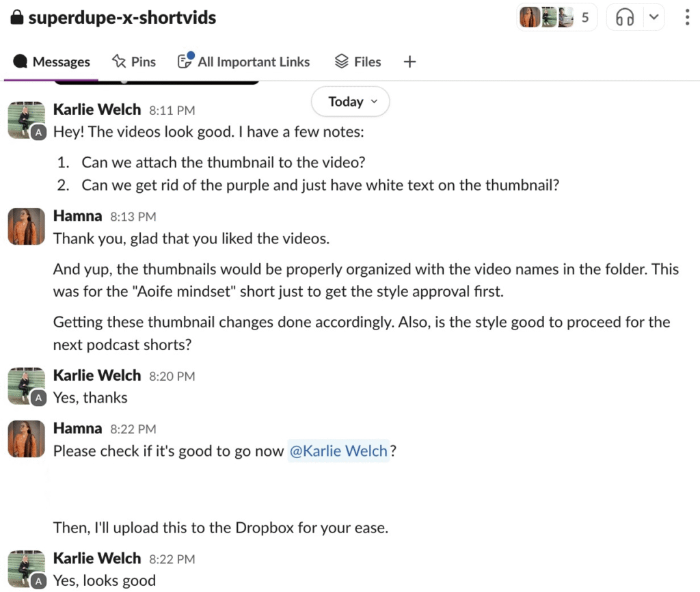
Task: Open the three-dot more actions menu
Action: (x=687, y=18)
